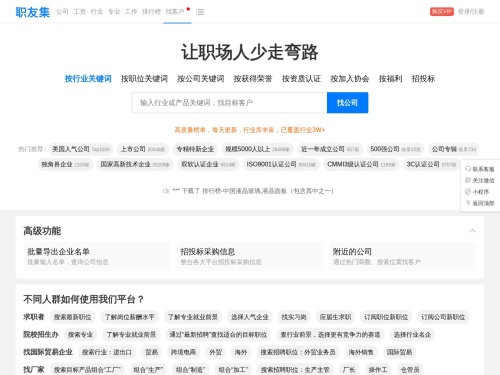Open the 批量导出企业名单 feature card
The image size is (500, 375).
click(97, 256)
